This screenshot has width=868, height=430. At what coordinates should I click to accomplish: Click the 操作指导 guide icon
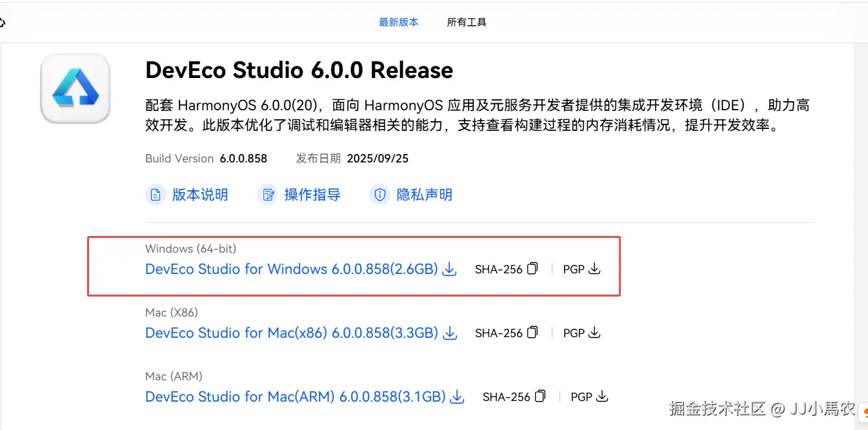(x=267, y=195)
